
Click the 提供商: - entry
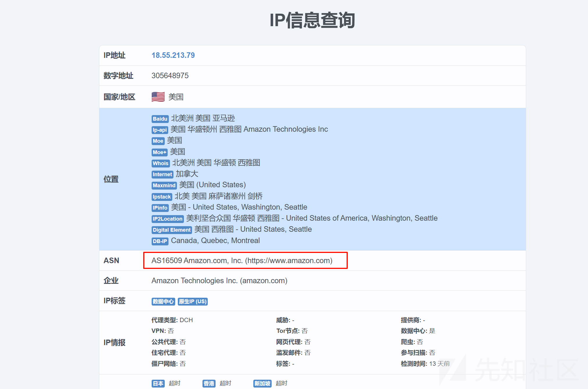pyautogui.click(x=413, y=320)
